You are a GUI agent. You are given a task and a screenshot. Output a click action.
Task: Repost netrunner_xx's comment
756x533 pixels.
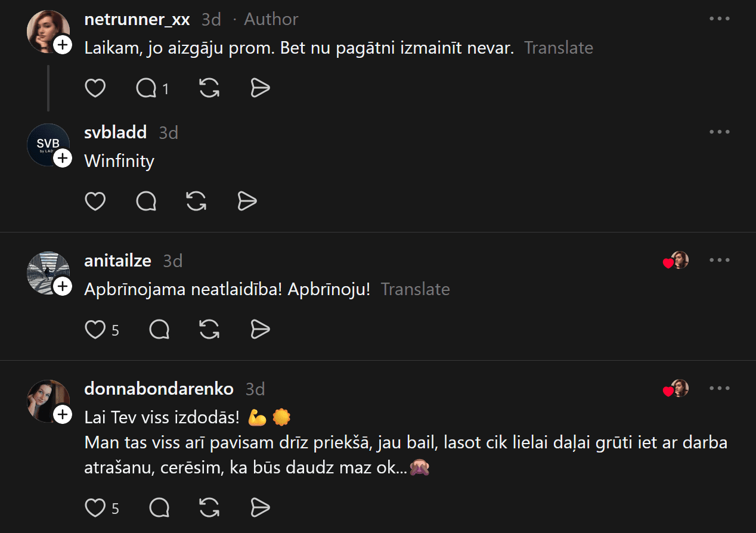tap(209, 89)
